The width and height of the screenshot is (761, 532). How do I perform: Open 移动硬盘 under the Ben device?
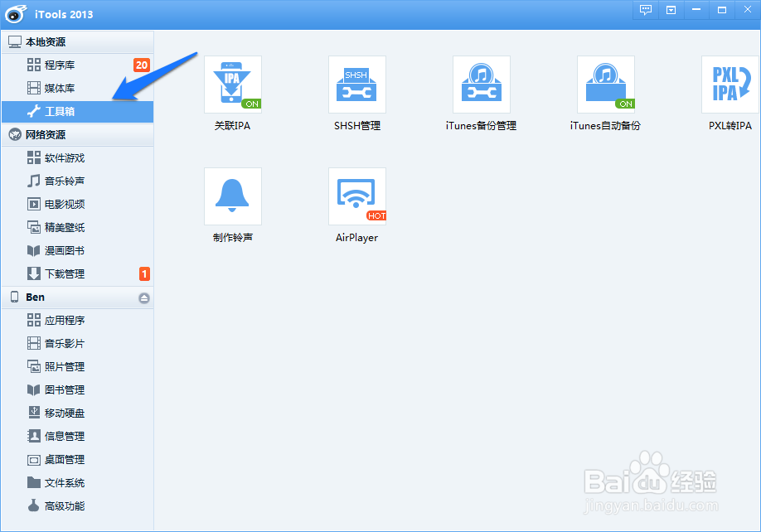(78, 414)
